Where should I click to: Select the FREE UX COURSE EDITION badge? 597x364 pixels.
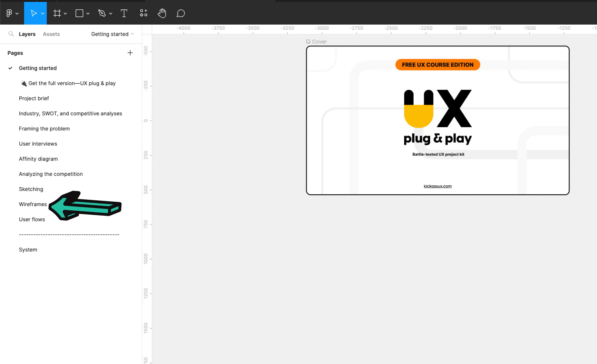tap(437, 65)
